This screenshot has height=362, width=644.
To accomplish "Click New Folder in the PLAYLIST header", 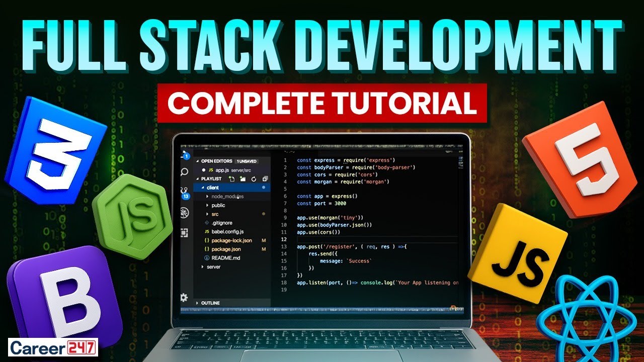I will point(243,178).
